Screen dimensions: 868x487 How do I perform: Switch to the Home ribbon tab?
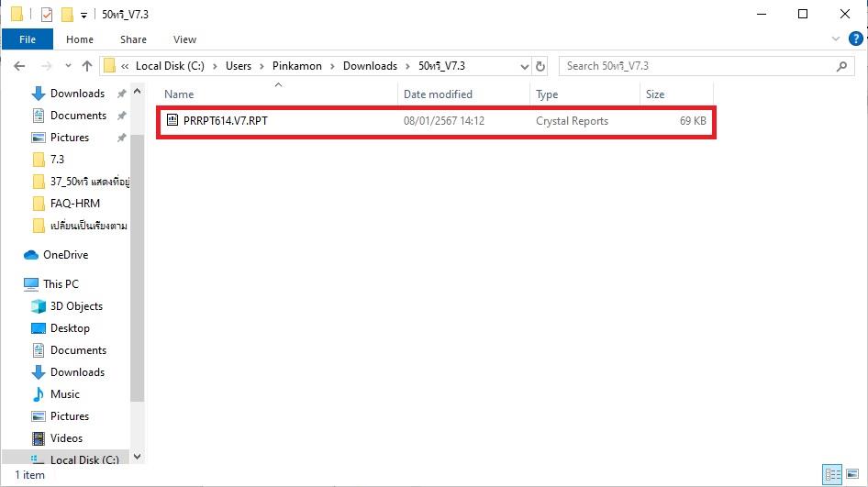pyautogui.click(x=80, y=39)
